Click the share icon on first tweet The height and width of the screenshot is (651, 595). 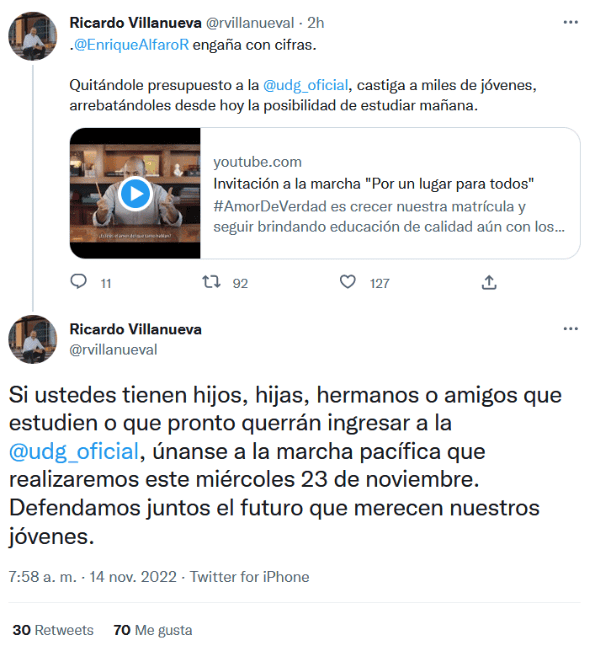point(489,282)
